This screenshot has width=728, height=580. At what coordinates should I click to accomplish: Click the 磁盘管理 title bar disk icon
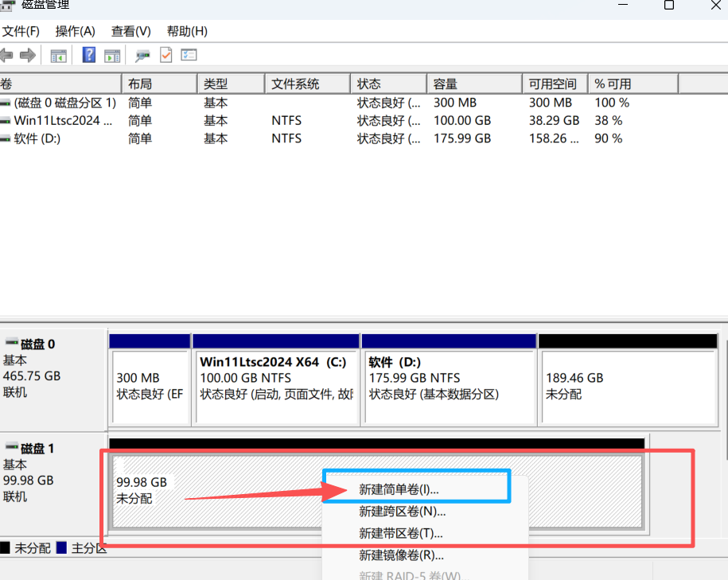pyautogui.click(x=8, y=6)
